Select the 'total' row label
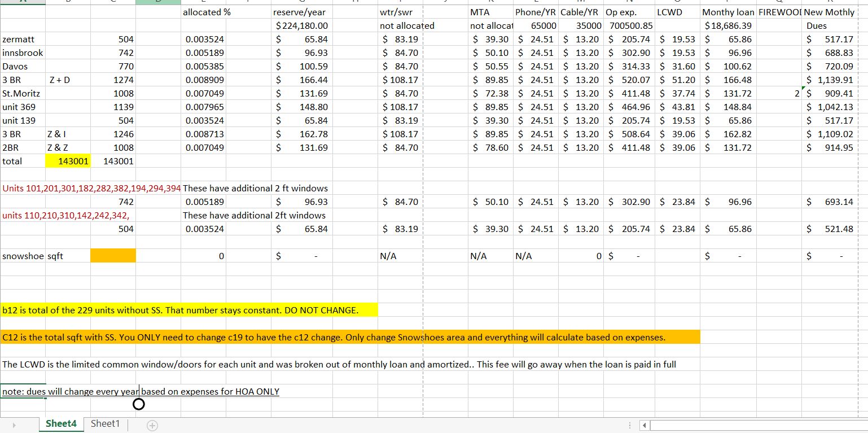 coord(23,161)
